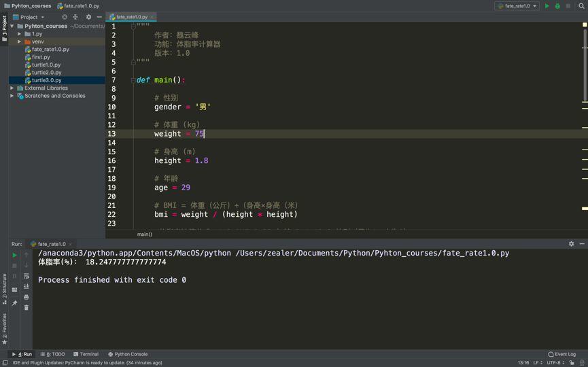
Task: Click the stop icon in the top toolbar
Action: tap(568, 6)
